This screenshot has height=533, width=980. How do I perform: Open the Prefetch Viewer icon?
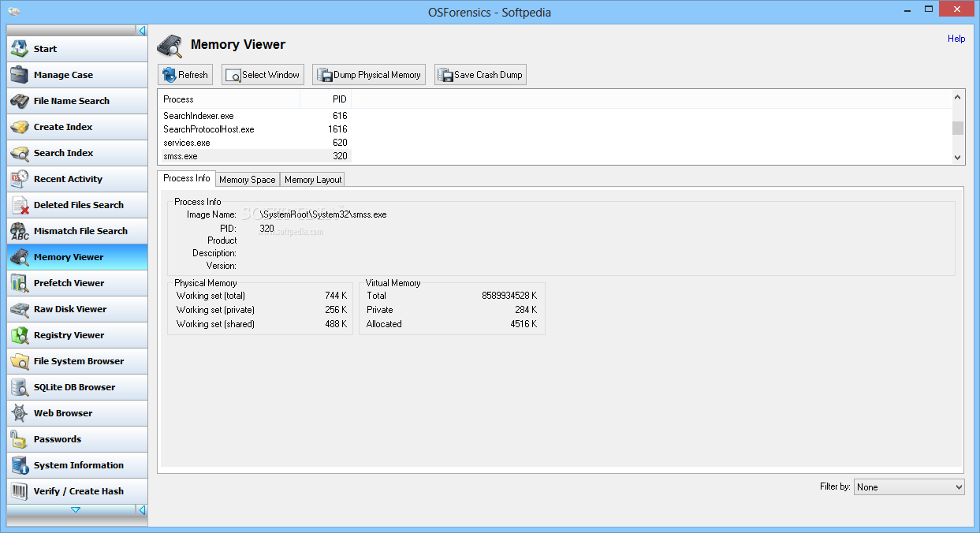point(20,283)
